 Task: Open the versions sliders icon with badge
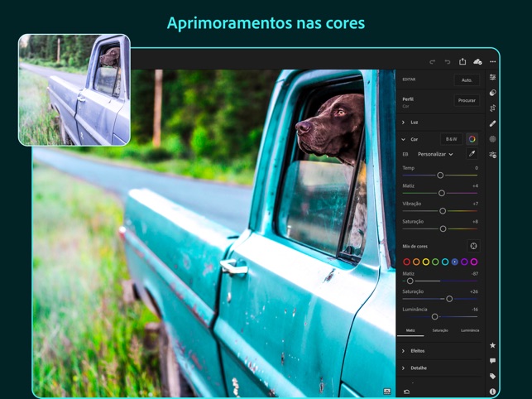493,155
